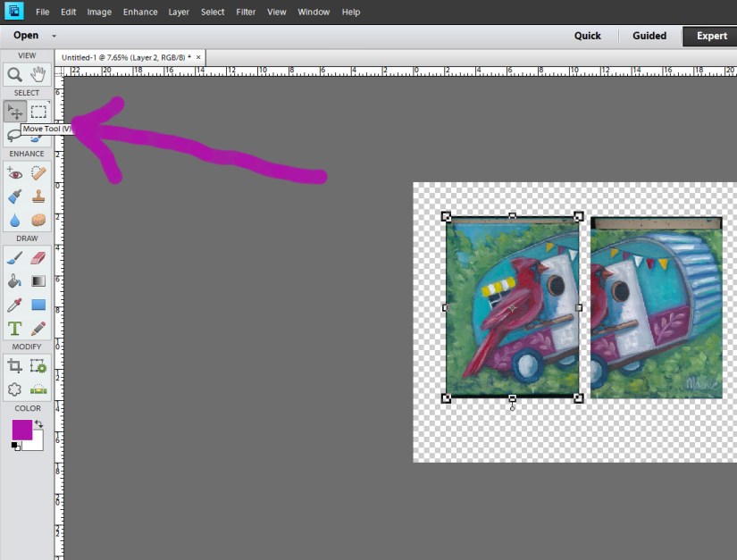Select the Hand tool

(x=37, y=74)
